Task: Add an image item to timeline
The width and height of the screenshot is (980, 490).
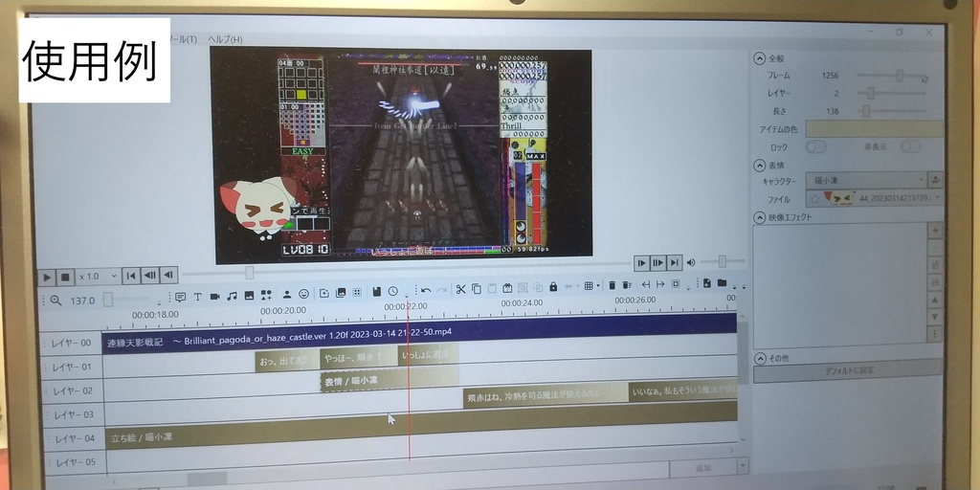Action: tap(249, 296)
